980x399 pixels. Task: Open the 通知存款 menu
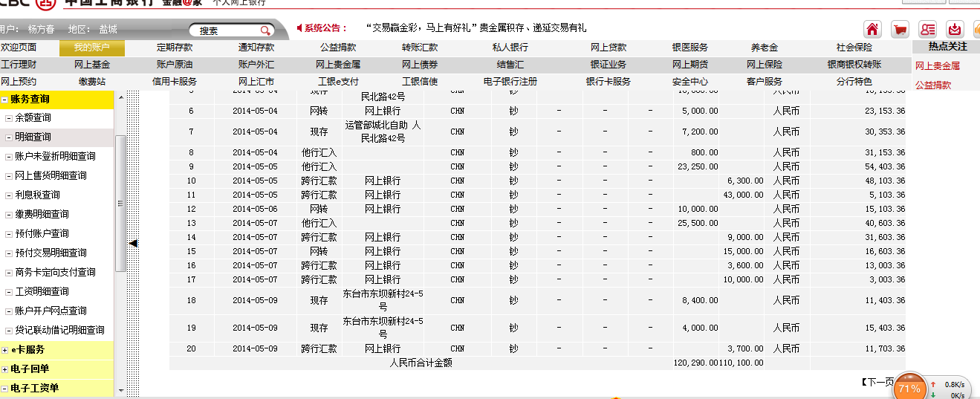[256, 48]
